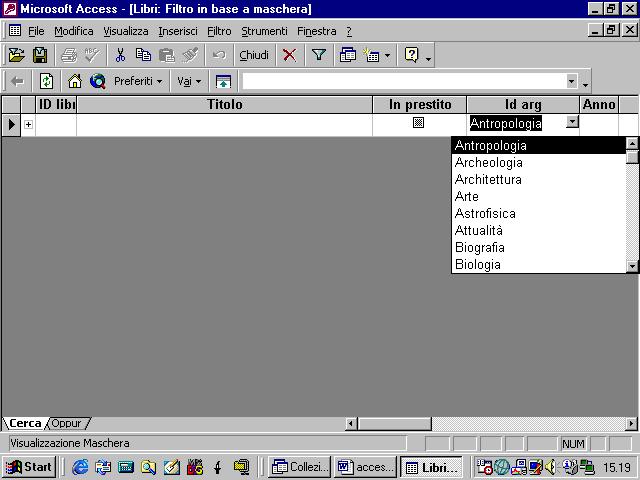This screenshot has height=480, width=640.
Task: Click the Web toolbar Back arrow
Action: point(17,81)
